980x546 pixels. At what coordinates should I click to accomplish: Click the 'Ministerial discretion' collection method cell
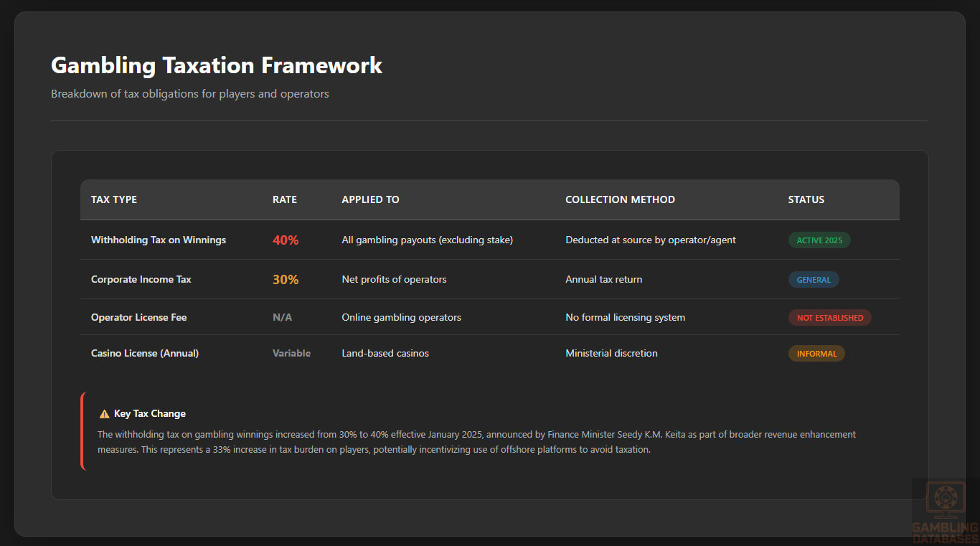point(611,353)
